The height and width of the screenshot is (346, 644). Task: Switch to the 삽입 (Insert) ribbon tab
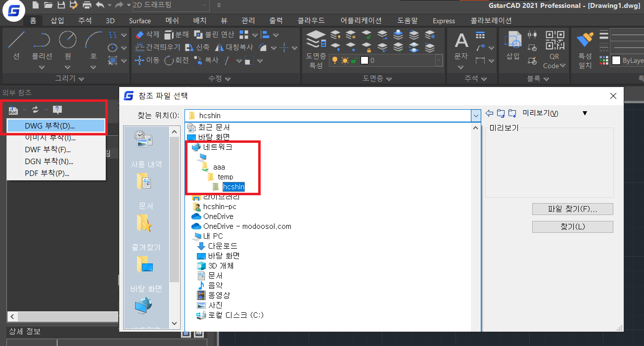coord(57,21)
